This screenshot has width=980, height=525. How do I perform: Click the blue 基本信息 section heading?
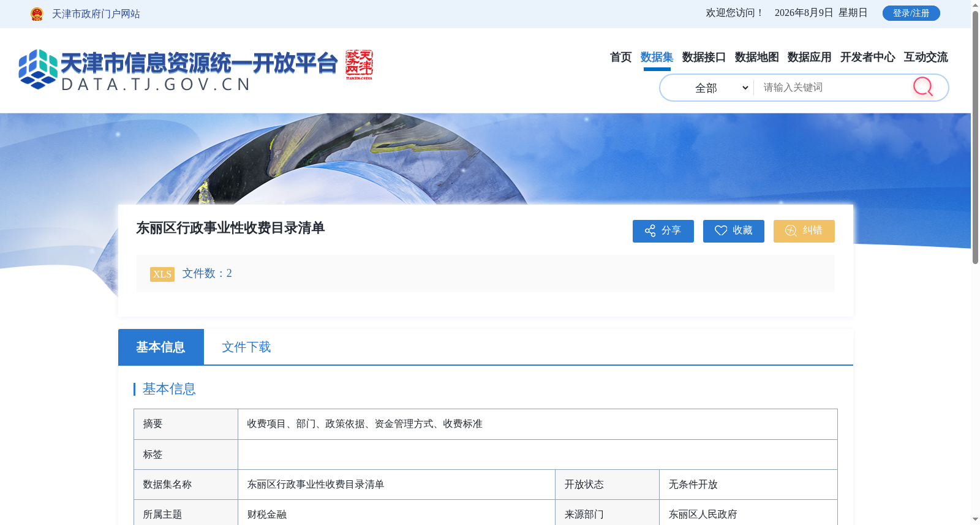pyautogui.click(x=169, y=389)
